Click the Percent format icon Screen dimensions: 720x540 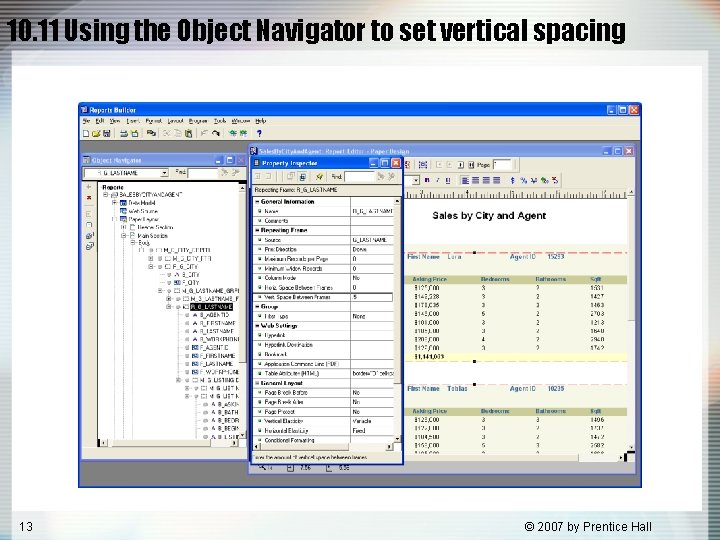(523, 180)
